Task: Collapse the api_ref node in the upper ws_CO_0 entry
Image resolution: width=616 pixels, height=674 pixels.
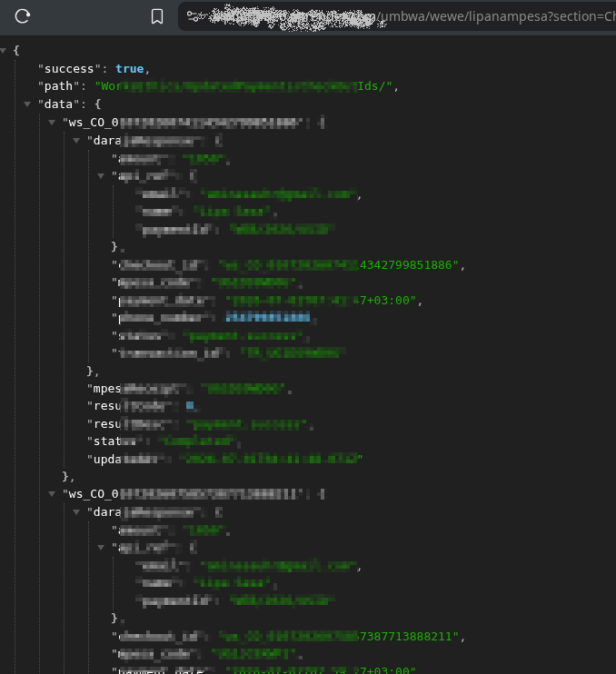Action: (101, 176)
